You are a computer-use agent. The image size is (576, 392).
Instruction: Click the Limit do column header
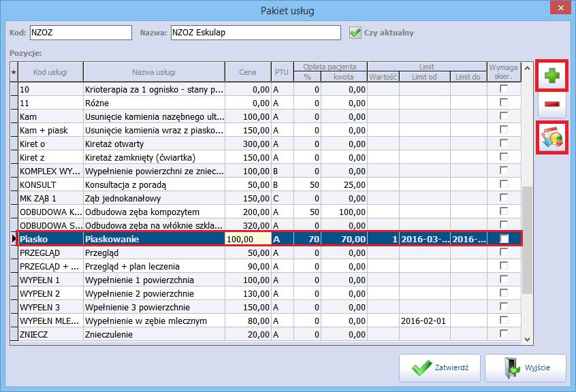pos(468,77)
